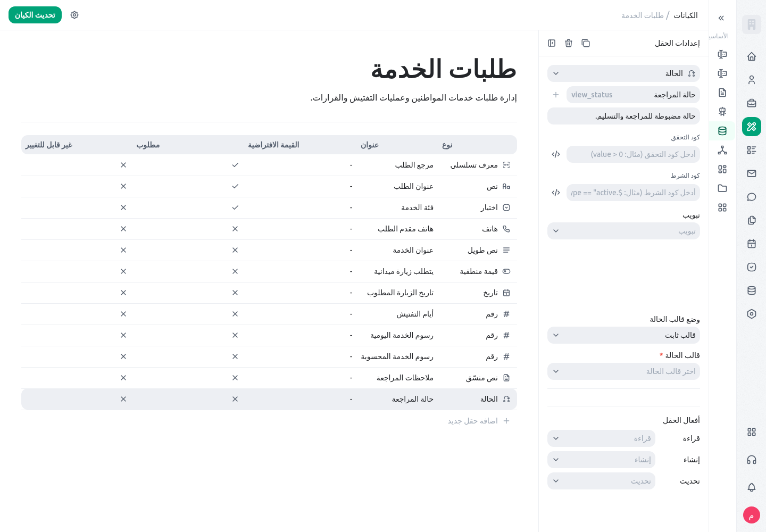Image resolution: width=766 pixels, height=532 pixels.
Task: Click تحديث الكيان button
Action: click(x=35, y=15)
